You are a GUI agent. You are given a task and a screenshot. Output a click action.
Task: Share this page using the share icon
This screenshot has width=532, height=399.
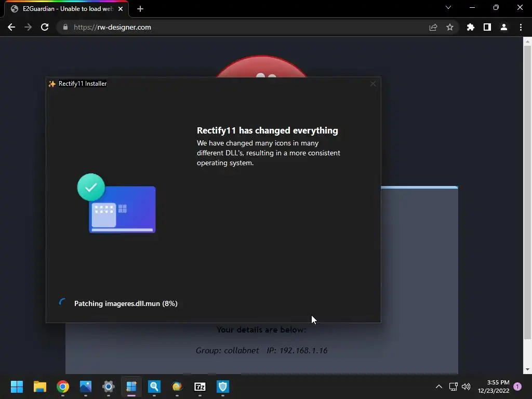tap(433, 27)
